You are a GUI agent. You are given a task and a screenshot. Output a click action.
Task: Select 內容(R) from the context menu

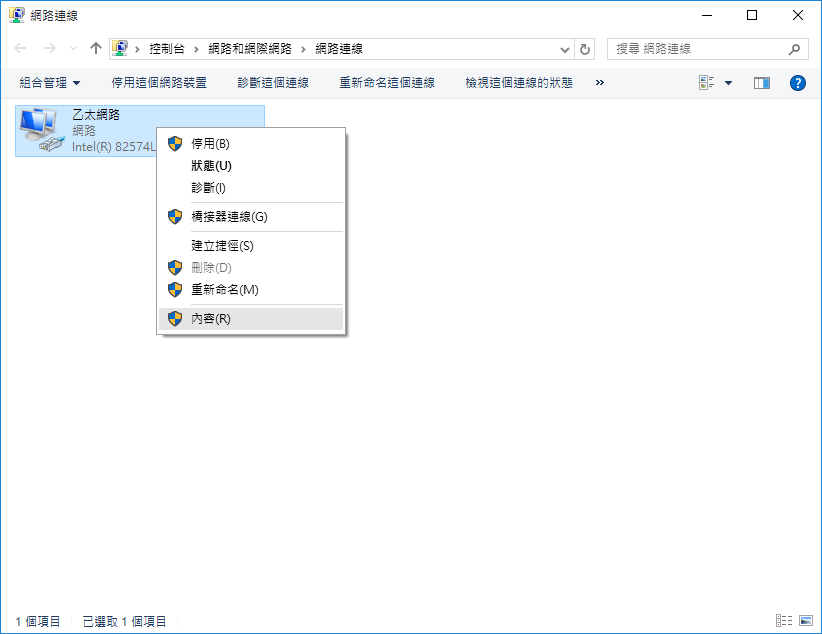tap(211, 319)
